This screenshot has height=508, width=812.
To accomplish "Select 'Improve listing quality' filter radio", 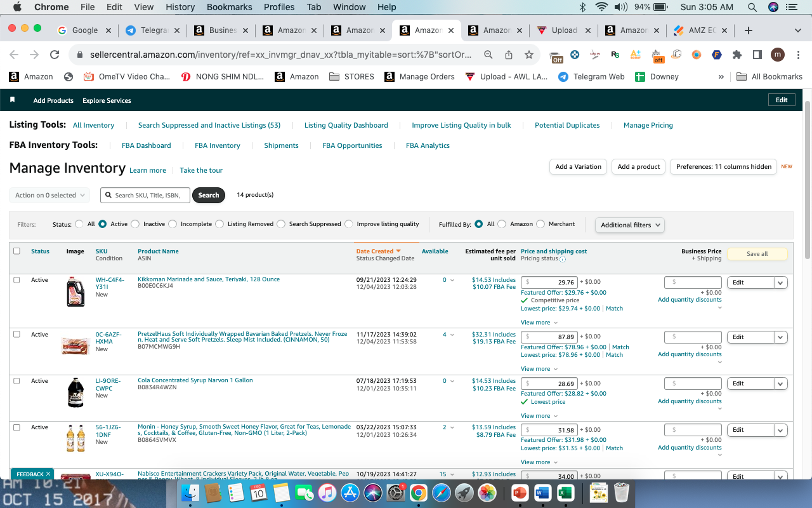I will (349, 224).
